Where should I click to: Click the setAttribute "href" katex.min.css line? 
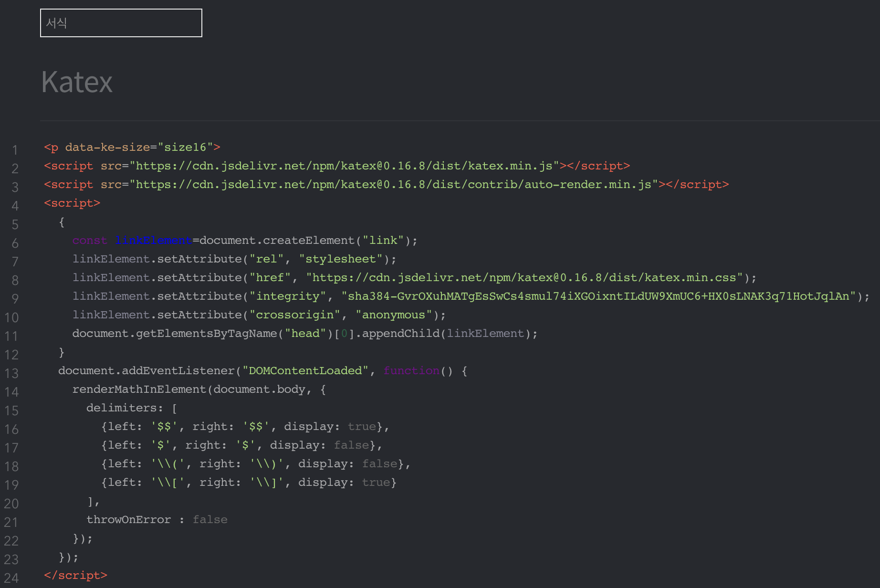(414, 278)
